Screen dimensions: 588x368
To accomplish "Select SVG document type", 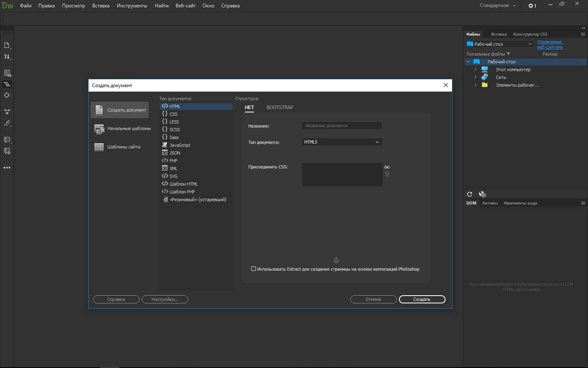I will (x=196, y=176).
